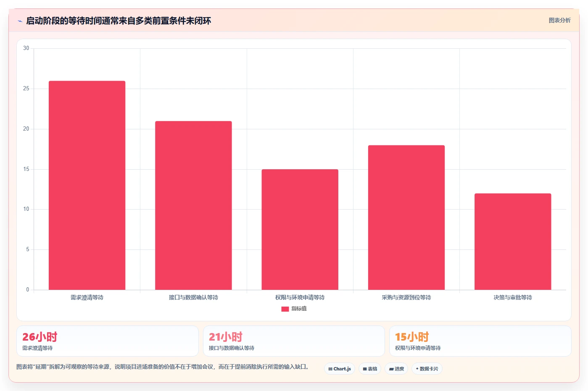588x391 pixels.
Task: Toggle the 指标值 legend color swatch
Action: (x=285, y=309)
